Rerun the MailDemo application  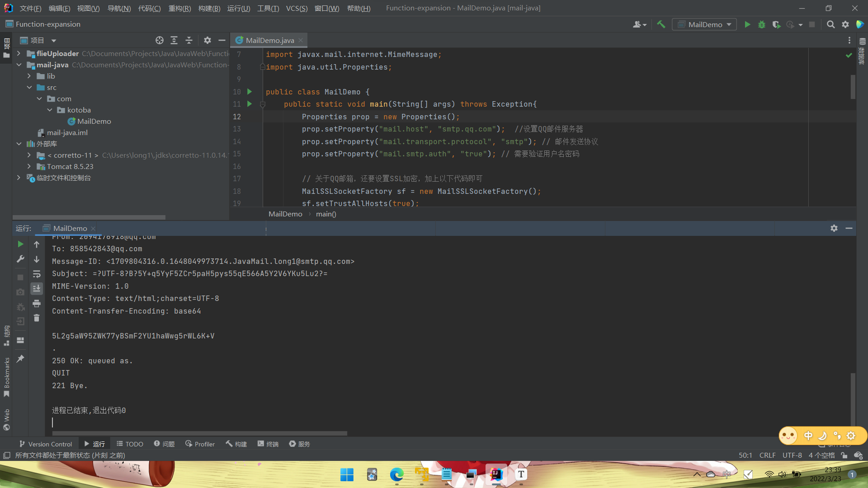click(x=20, y=244)
